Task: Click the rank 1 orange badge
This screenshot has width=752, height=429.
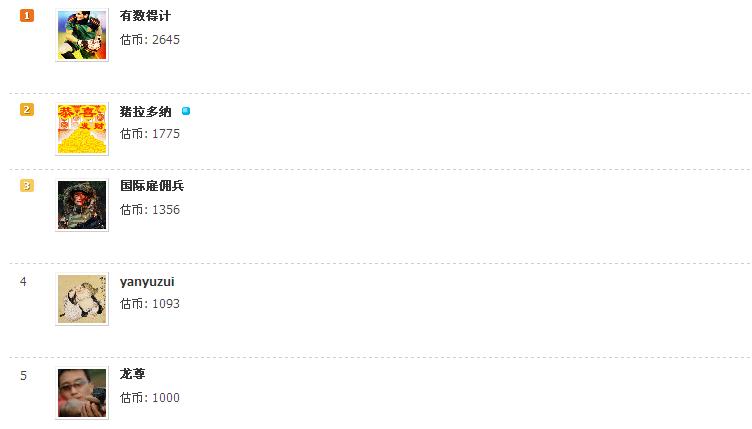Action: coord(27,15)
